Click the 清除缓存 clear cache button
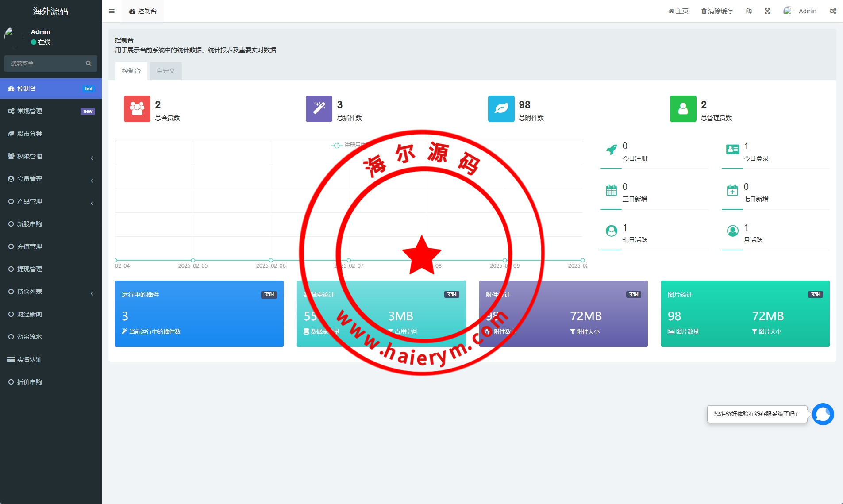The width and height of the screenshot is (843, 504). point(717,11)
